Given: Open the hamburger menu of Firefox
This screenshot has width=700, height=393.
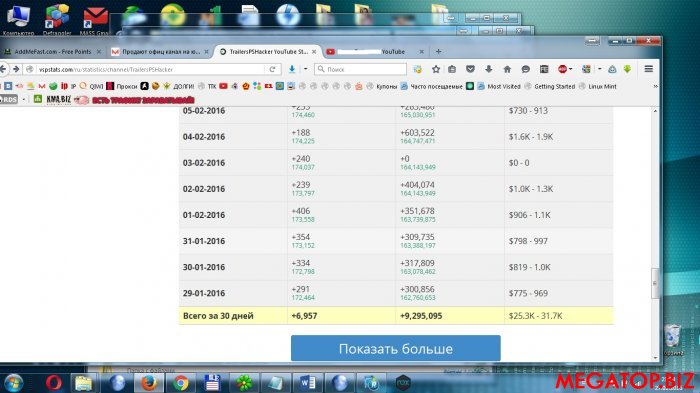Looking at the screenshot, I should click(x=649, y=69).
